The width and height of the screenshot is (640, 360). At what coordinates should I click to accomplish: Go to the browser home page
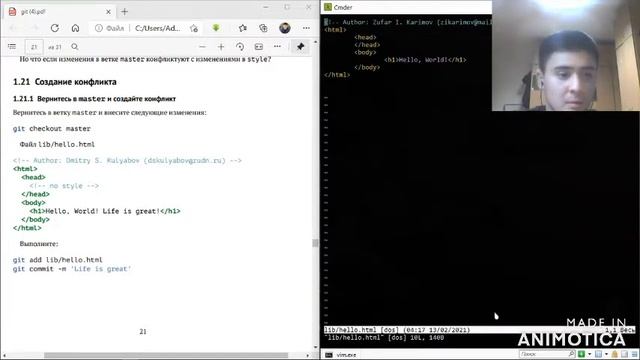tap(76, 28)
